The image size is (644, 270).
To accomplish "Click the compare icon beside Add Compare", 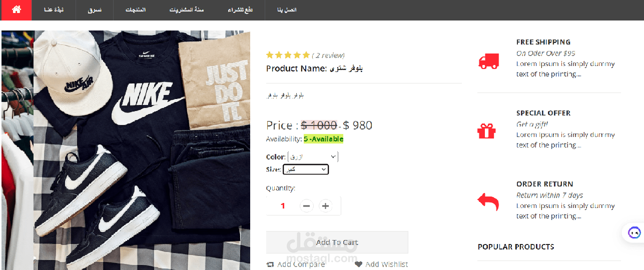I will click(x=270, y=264).
